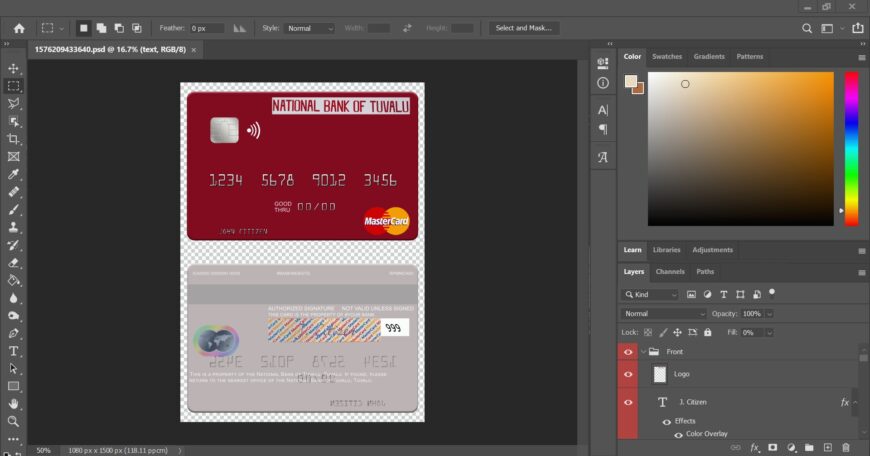
Task: Select the Frame tool
Action: [13, 157]
